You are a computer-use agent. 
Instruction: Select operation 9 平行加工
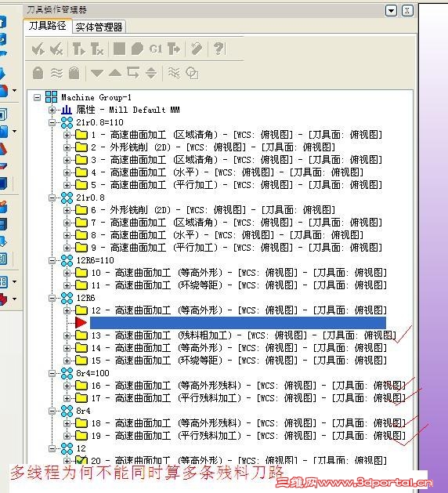237,248
